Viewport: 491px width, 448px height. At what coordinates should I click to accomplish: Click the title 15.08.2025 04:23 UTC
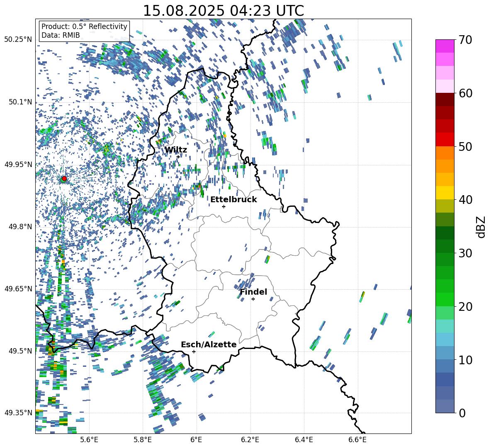coord(223,11)
